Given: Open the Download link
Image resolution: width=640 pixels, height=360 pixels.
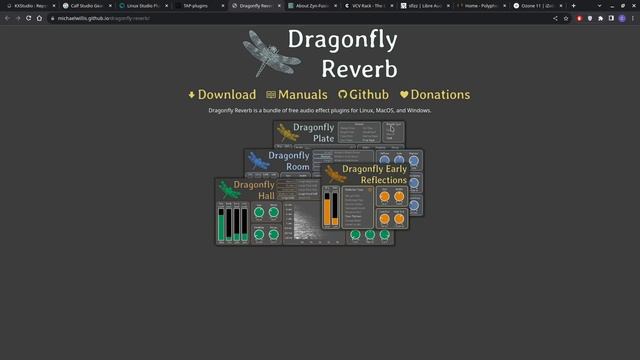Looking at the screenshot, I should pyautogui.click(x=222, y=95).
